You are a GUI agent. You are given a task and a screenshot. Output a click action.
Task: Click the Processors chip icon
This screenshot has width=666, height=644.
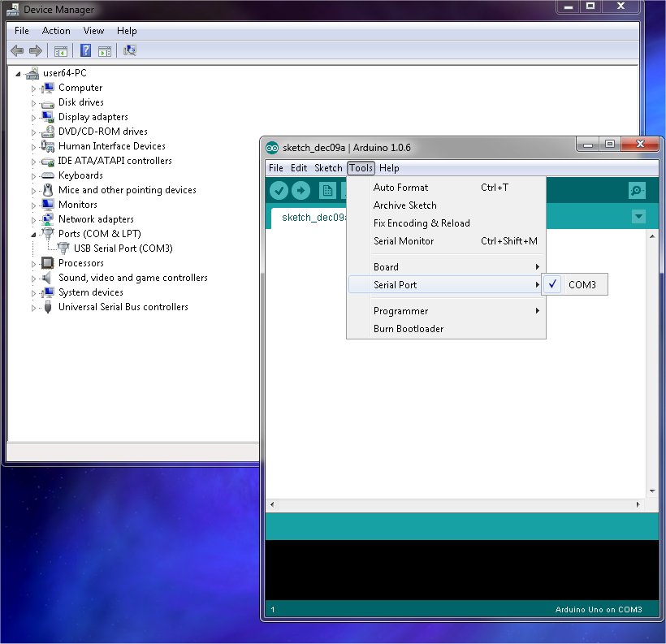click(x=48, y=263)
